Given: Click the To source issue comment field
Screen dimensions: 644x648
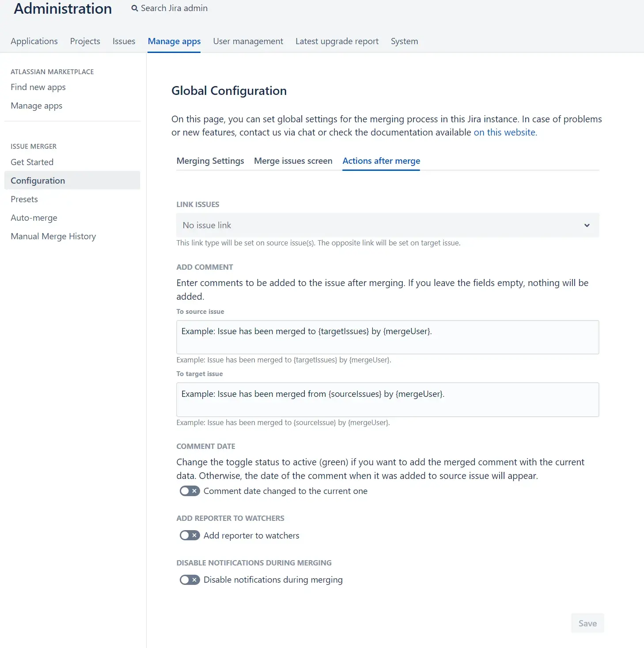Looking at the screenshot, I should (x=387, y=337).
